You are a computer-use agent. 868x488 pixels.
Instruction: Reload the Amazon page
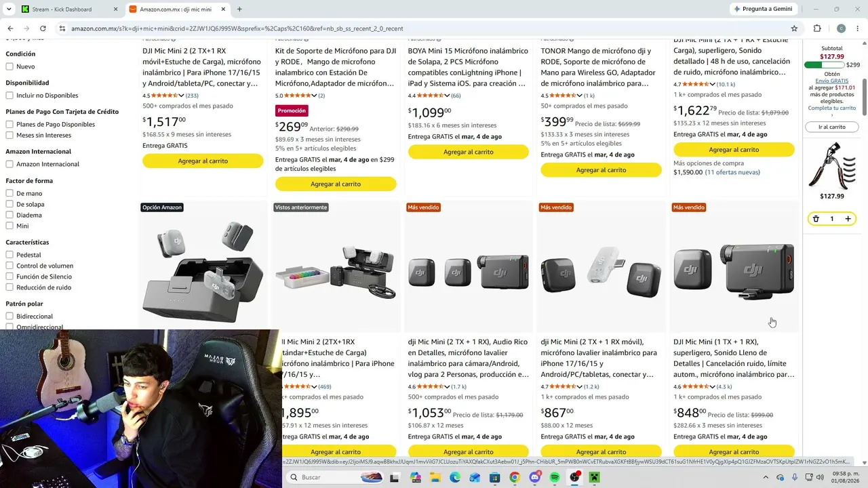click(x=43, y=28)
